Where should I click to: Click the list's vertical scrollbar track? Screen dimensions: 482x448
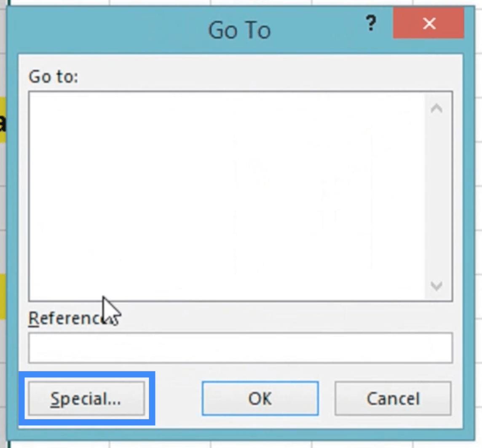(x=436, y=197)
